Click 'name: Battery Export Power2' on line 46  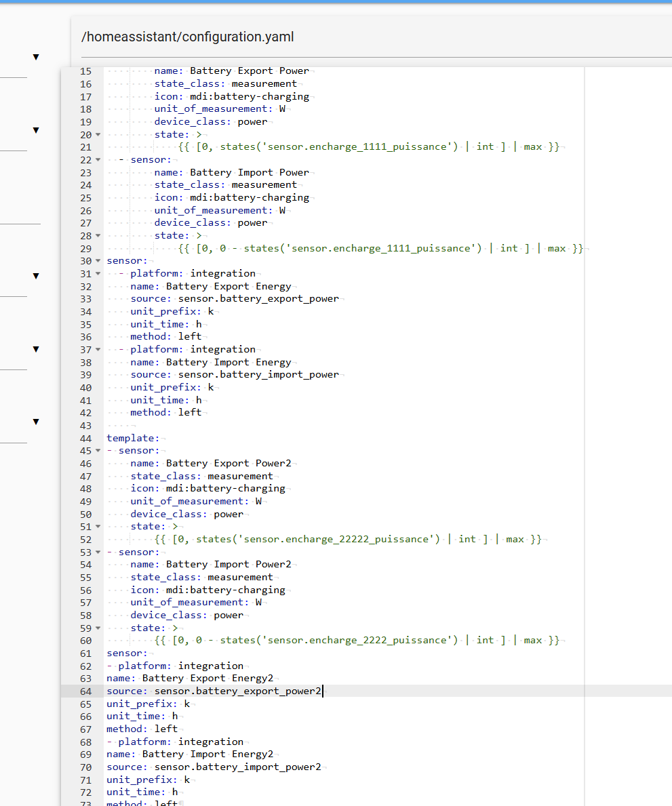211,463
